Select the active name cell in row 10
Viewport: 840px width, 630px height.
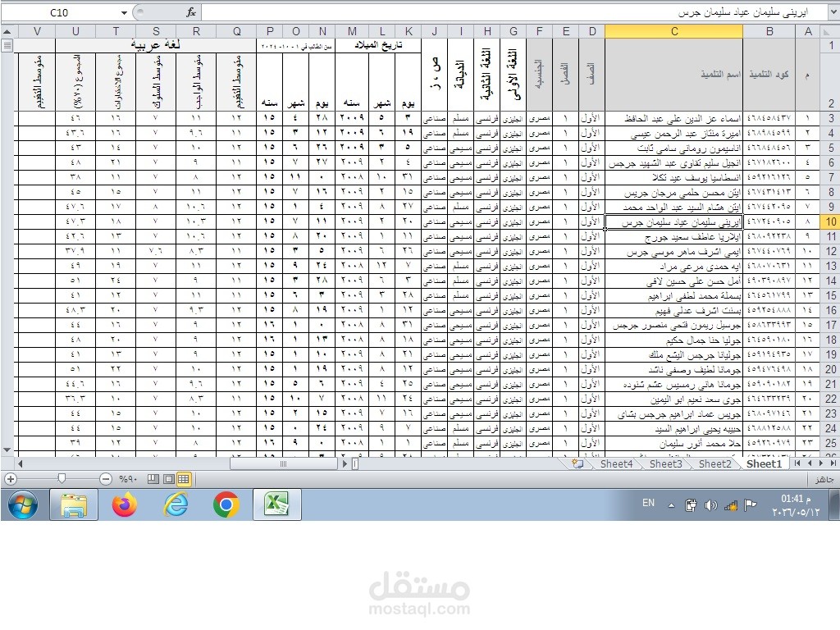coord(674,221)
